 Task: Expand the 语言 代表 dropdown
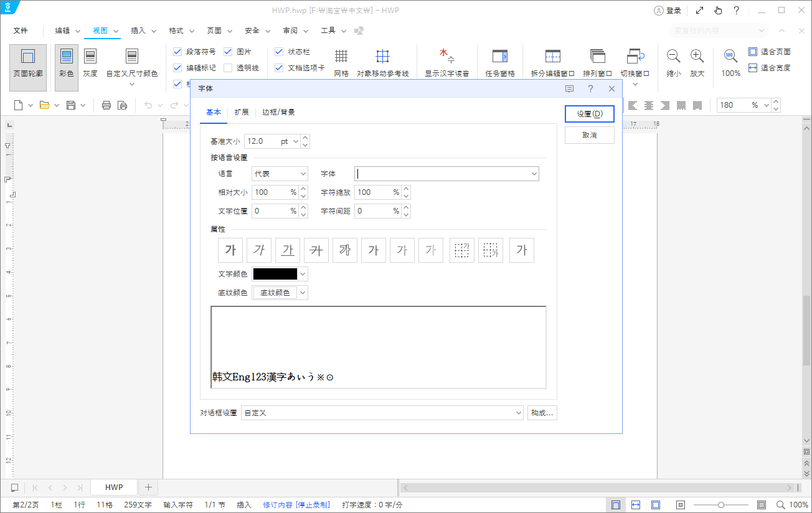click(x=280, y=174)
